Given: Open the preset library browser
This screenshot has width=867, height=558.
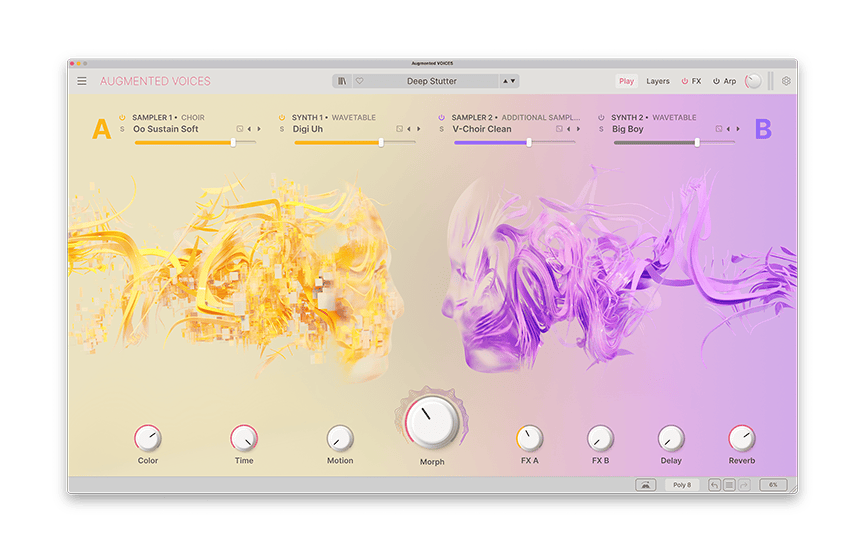Looking at the screenshot, I should [343, 81].
